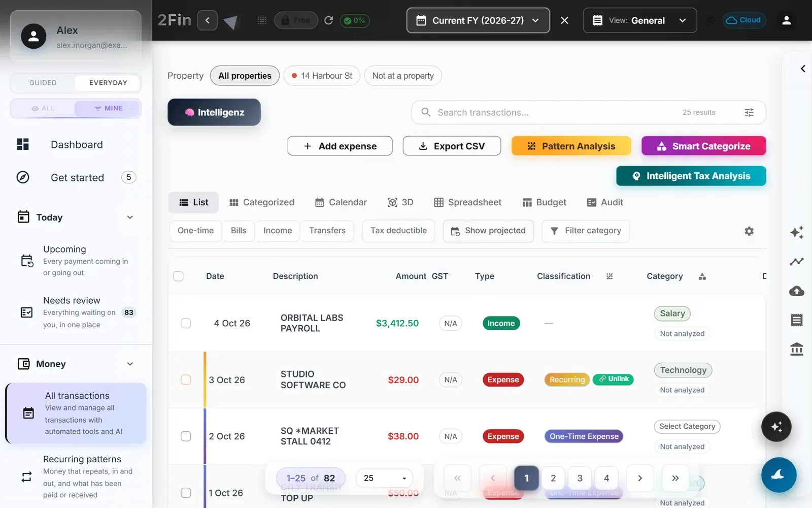Open the user account icon top right
This screenshot has height=508, width=812.
[x=787, y=20]
